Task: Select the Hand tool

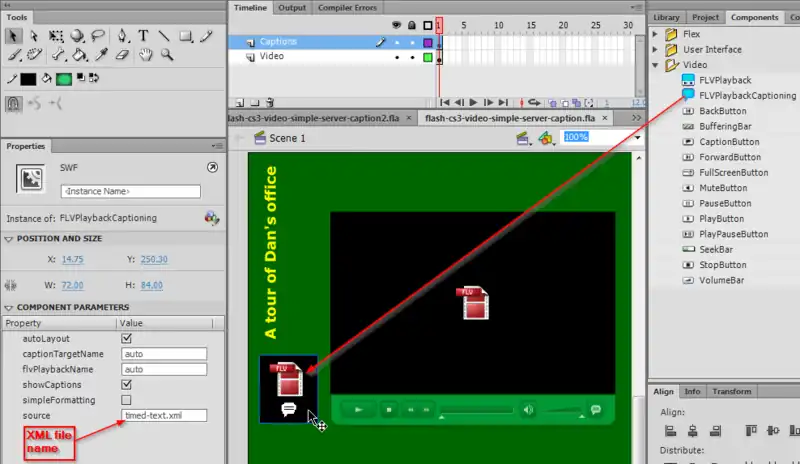Action: 145,55
